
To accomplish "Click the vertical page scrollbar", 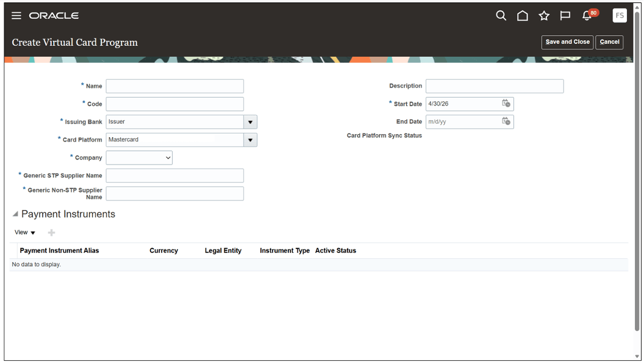I will 637,172.
